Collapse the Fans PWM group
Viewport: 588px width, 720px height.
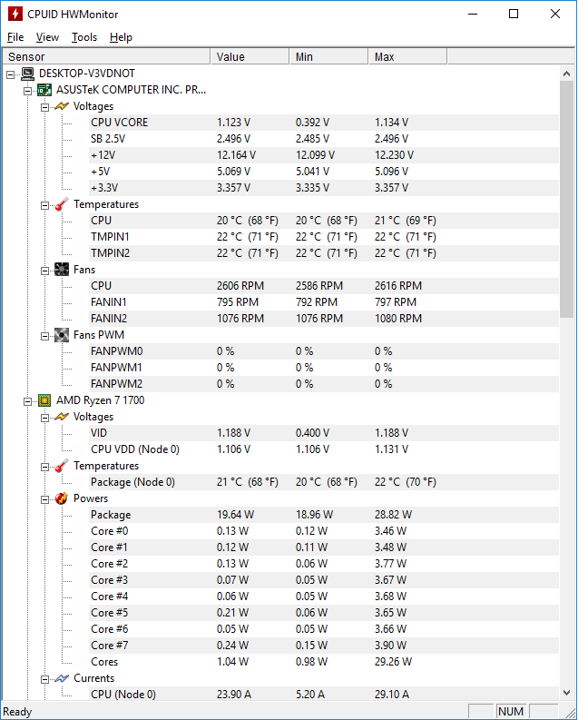pos(44,336)
